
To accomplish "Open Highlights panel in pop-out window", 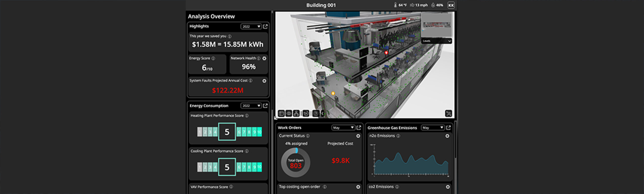I will click(x=265, y=26).
